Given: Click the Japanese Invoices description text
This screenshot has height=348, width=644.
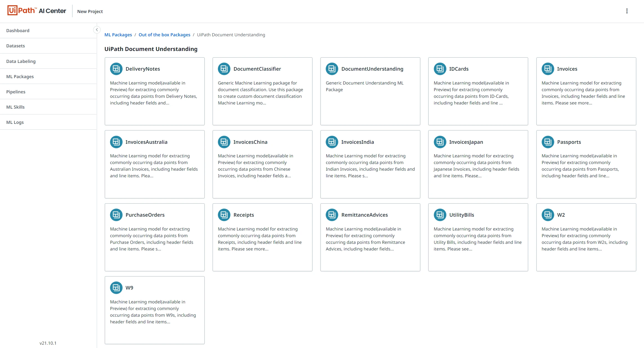Looking at the screenshot, I should (x=477, y=166).
